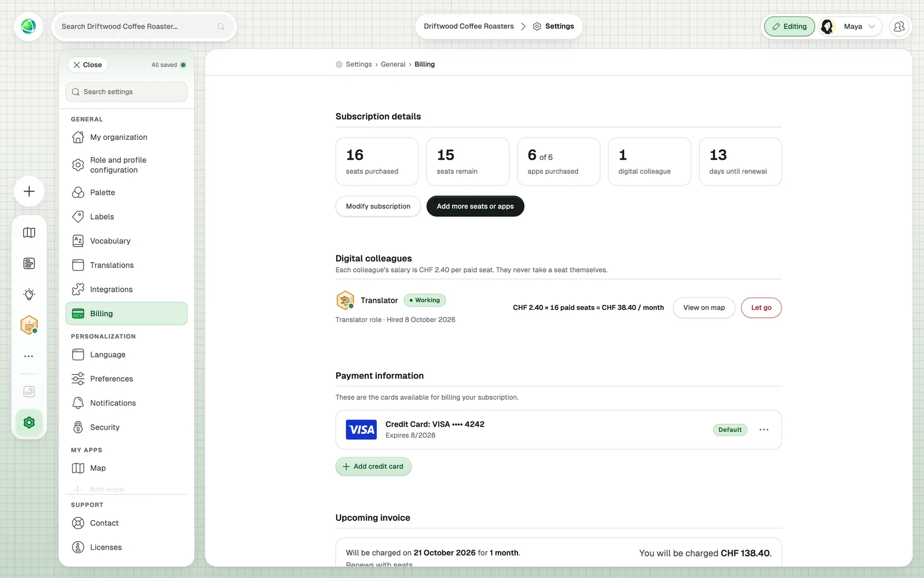Close the settings panel
924x578 pixels.
click(x=88, y=65)
